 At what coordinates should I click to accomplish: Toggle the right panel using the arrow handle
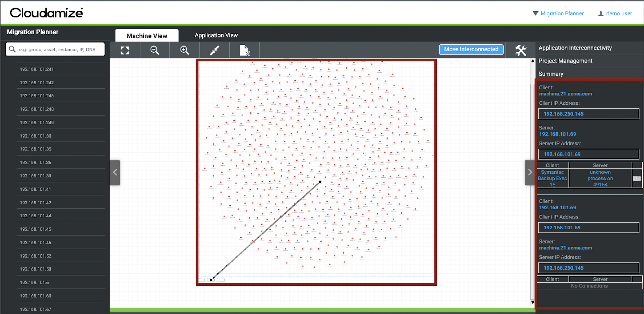[x=530, y=173]
